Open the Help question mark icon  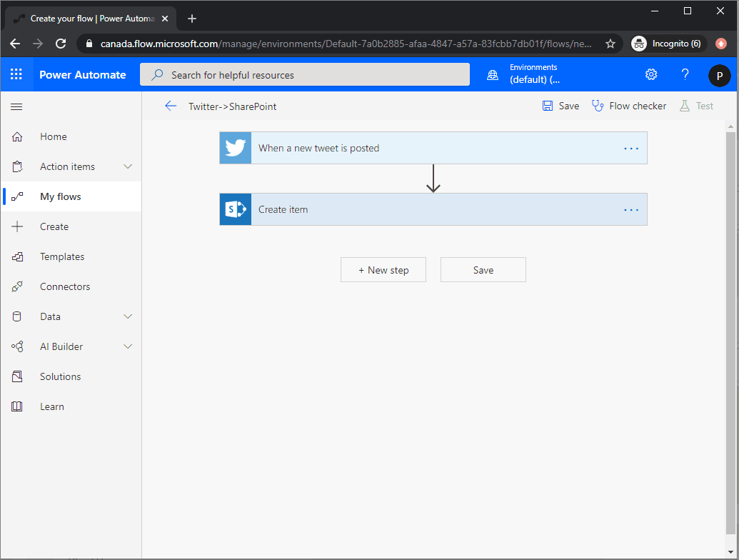coord(685,74)
